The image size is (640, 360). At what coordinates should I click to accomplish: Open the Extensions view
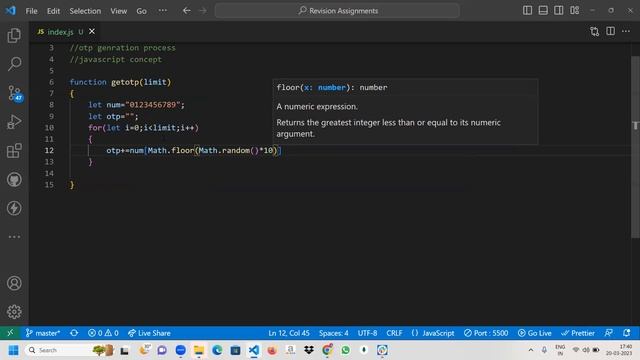click(x=14, y=151)
